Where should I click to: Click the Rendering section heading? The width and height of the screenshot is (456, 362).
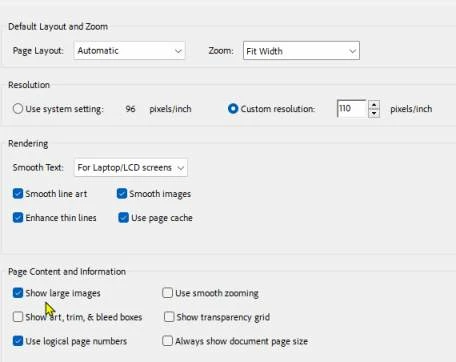[28, 144]
